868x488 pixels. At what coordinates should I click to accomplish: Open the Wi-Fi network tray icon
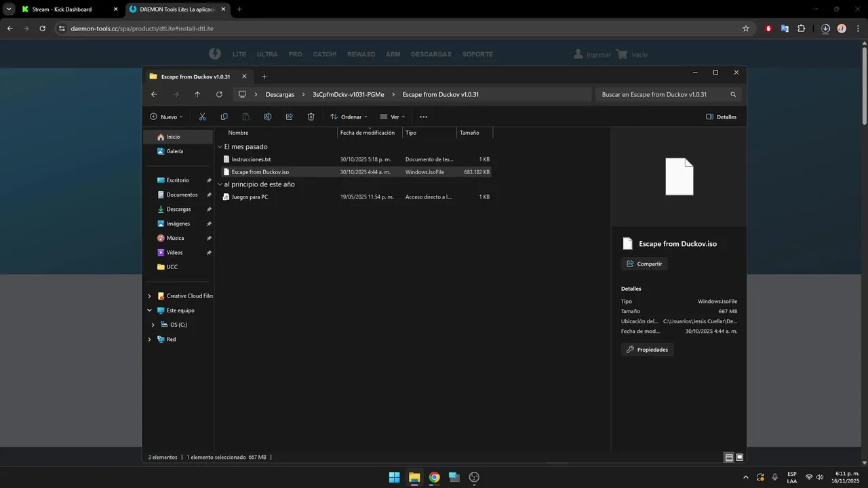click(809, 477)
